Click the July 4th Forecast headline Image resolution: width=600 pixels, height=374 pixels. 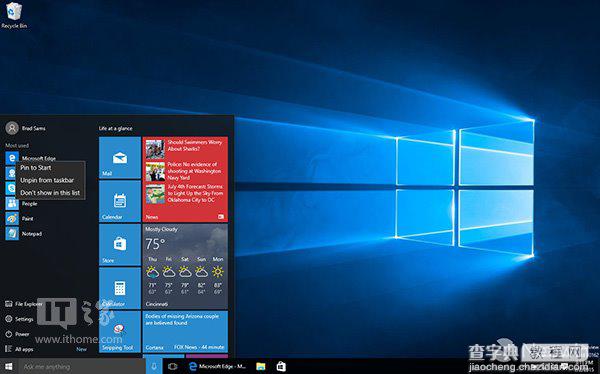coord(195,193)
